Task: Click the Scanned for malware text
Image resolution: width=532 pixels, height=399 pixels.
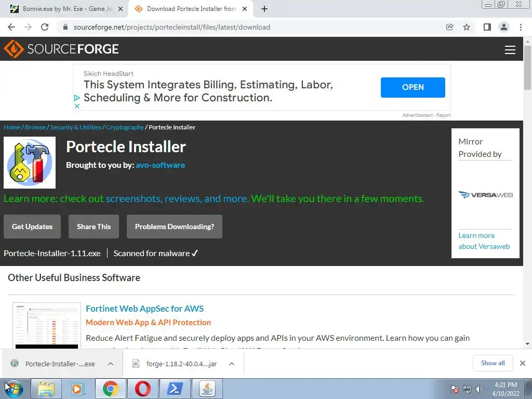Action: 156,254
